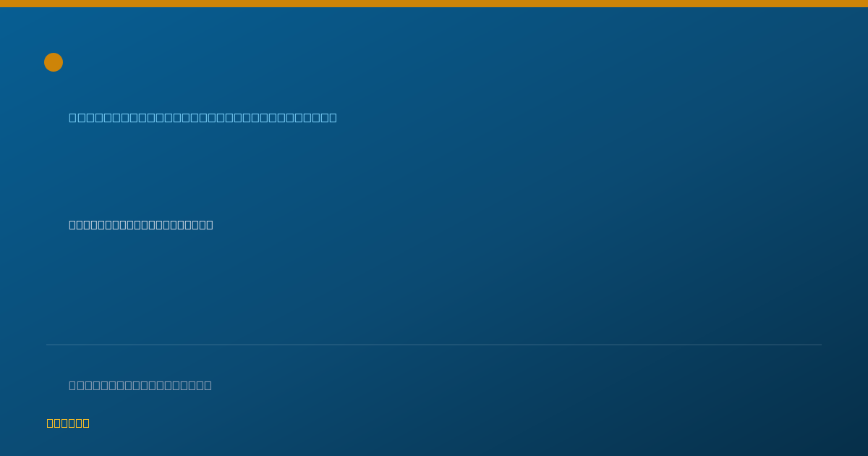Image resolution: width=868 pixels, height=456 pixels.
Task: Click first glyph box of gray text
Action: pyautogui.click(x=72, y=385)
